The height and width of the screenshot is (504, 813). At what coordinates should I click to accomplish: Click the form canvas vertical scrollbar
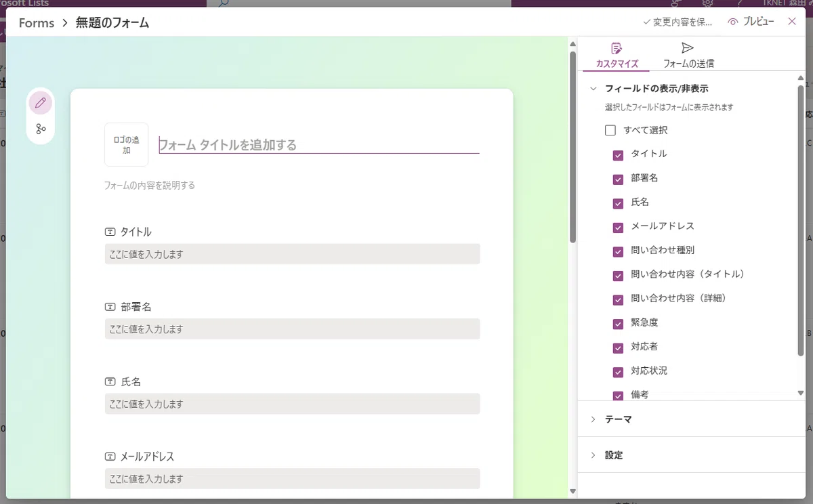pyautogui.click(x=572, y=147)
